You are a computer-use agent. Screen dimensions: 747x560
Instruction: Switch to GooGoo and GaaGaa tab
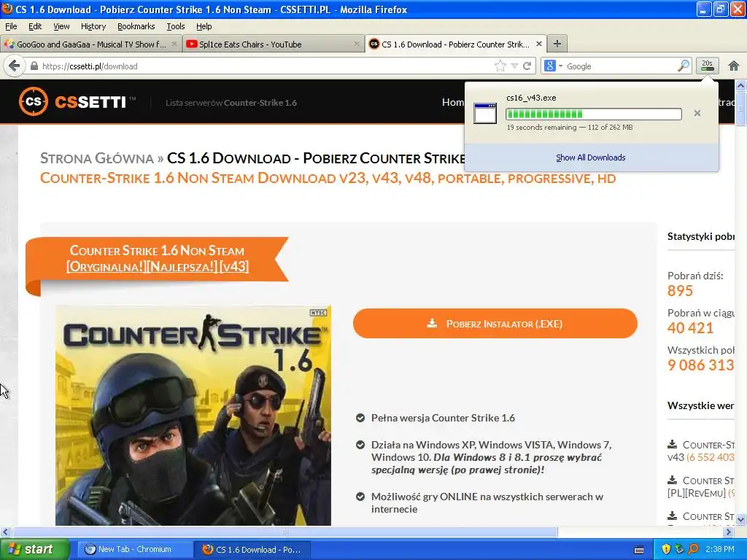[x=91, y=44]
